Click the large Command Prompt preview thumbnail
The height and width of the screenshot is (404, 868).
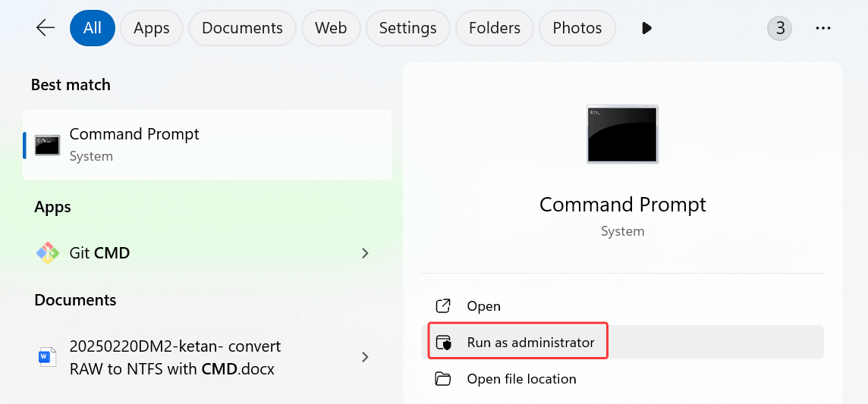[x=622, y=134]
